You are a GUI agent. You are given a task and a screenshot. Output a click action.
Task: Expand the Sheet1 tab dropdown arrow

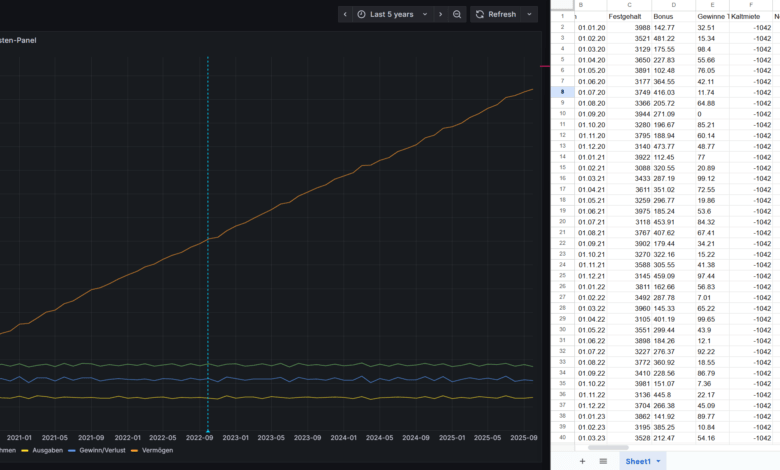coord(658,461)
